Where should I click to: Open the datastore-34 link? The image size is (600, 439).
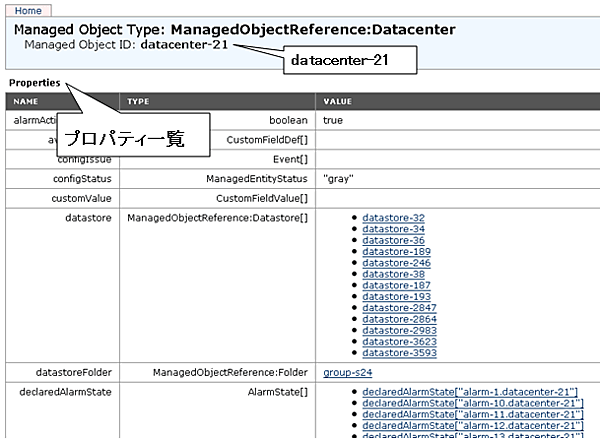393,229
